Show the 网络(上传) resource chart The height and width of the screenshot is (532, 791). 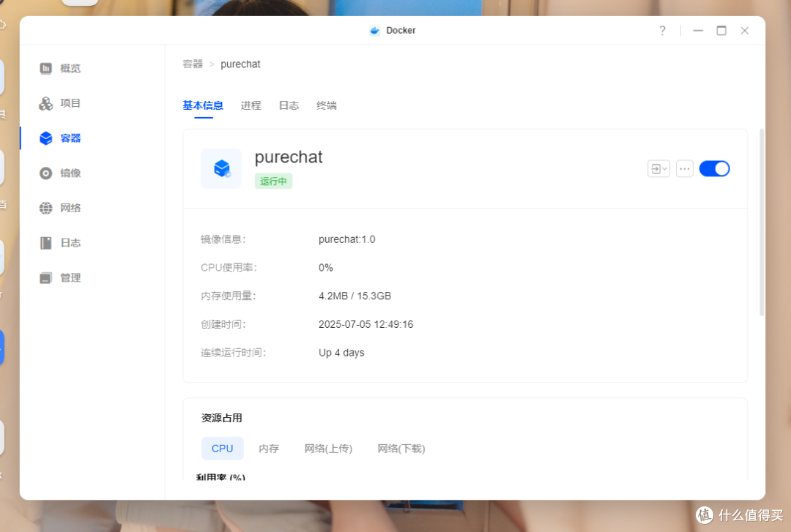328,449
